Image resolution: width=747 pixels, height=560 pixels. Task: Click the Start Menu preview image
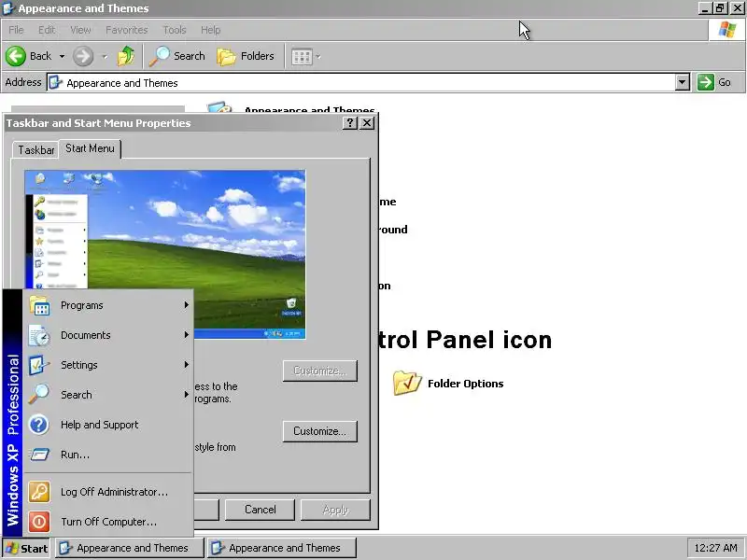(165, 254)
